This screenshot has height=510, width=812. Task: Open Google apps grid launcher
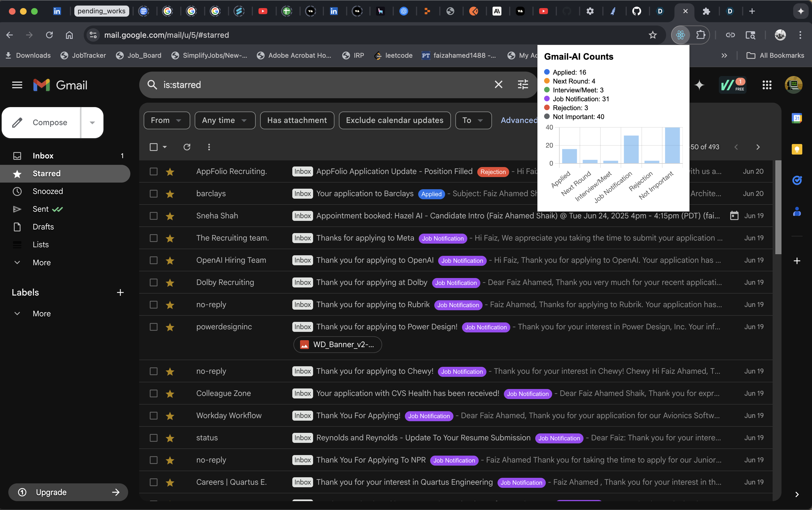click(x=767, y=85)
